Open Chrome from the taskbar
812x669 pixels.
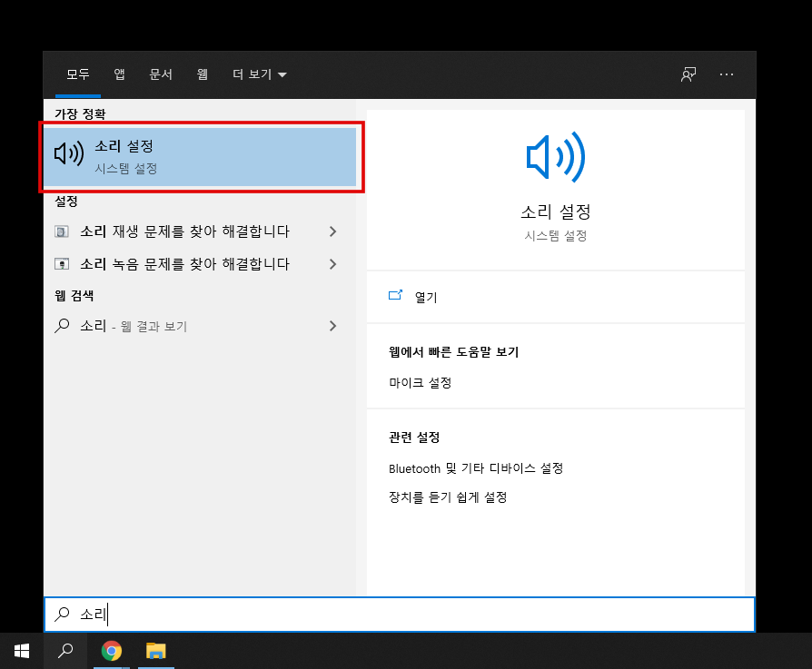point(112,651)
